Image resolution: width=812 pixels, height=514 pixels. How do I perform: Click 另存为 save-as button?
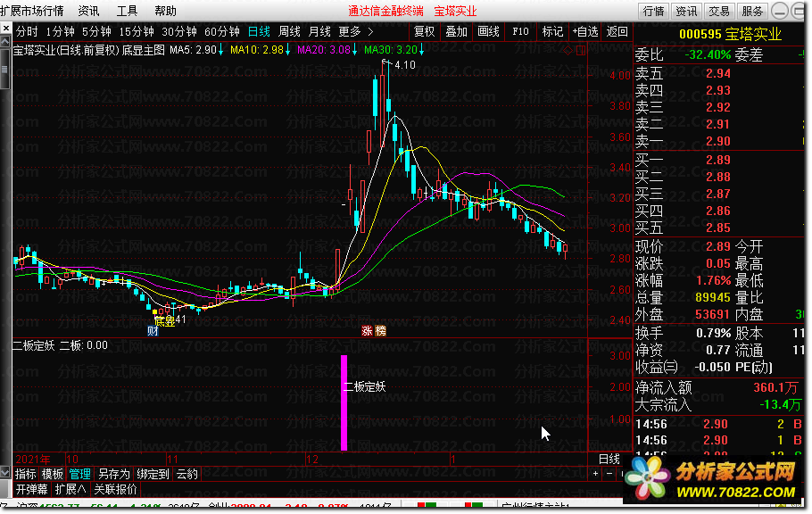pos(114,474)
